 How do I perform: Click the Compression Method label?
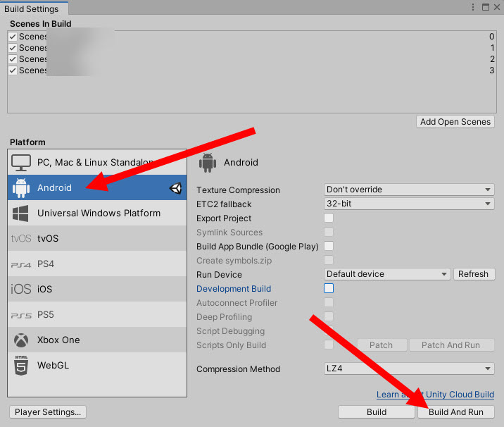point(239,369)
